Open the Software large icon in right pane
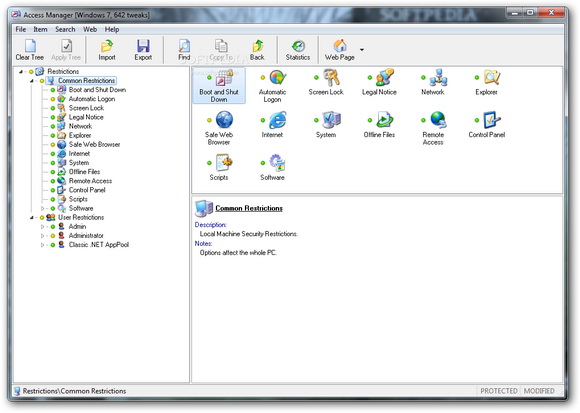The image size is (580, 413). point(278,163)
